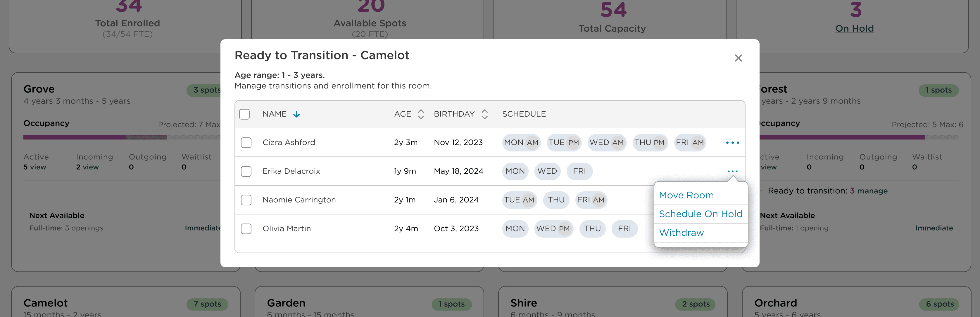Open actions menu for Ciara Ashford

[x=732, y=142]
